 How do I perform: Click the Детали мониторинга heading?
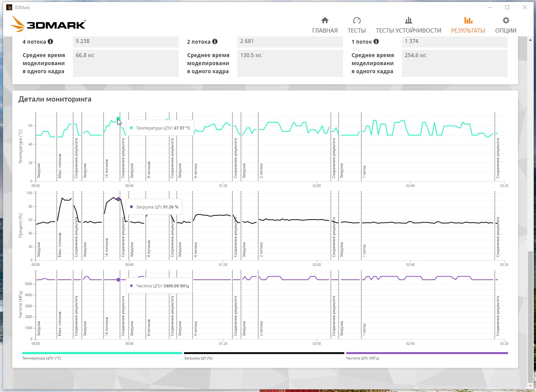(x=55, y=99)
